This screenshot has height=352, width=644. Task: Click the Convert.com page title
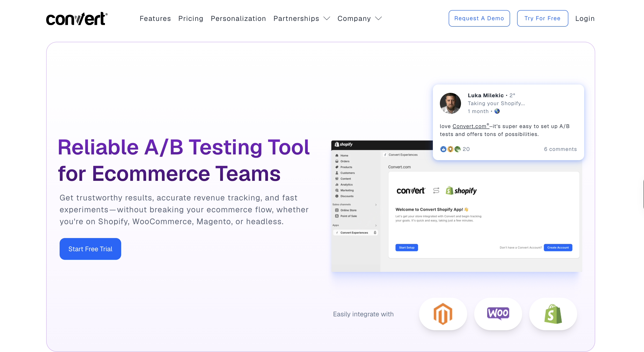tap(399, 167)
